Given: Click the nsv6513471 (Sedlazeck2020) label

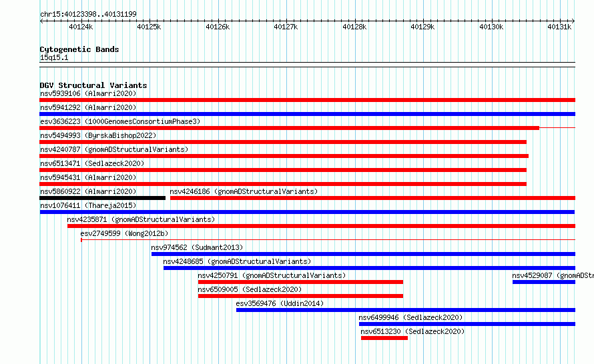Looking at the screenshot, I should tap(92, 163).
